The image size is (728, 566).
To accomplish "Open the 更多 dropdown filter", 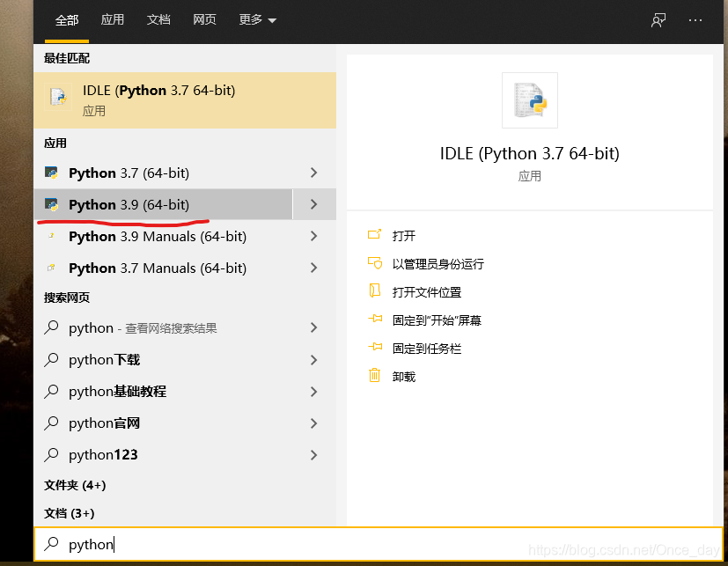I will coord(257,19).
